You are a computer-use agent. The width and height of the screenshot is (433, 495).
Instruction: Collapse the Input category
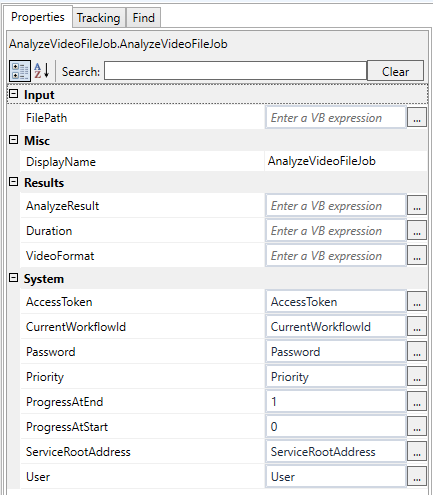(x=13, y=94)
